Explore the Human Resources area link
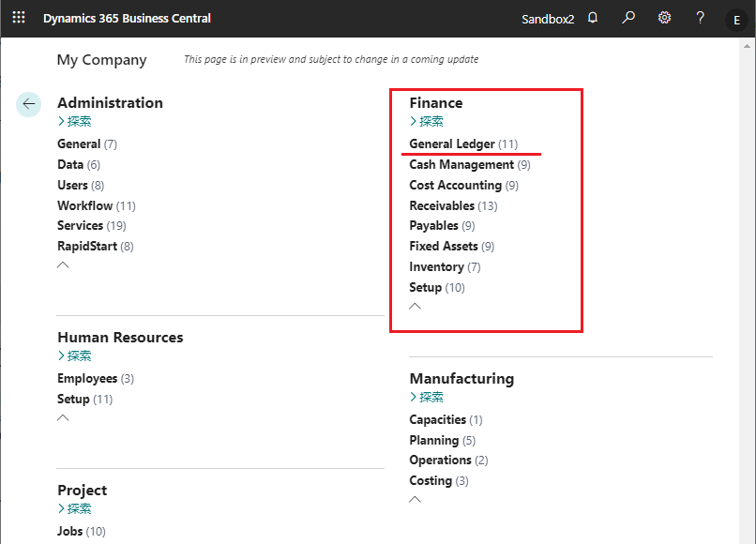This screenshot has height=544, width=756. pyautogui.click(x=75, y=355)
